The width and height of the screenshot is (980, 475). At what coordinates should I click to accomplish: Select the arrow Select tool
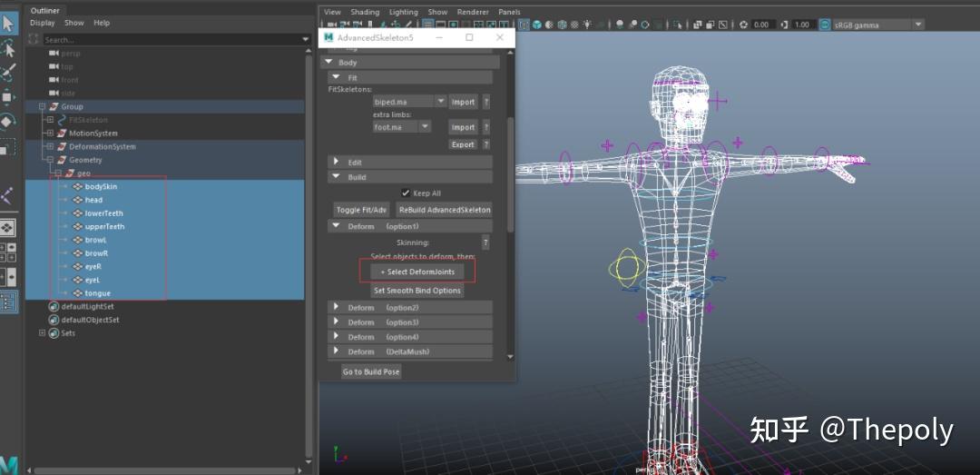[8, 22]
